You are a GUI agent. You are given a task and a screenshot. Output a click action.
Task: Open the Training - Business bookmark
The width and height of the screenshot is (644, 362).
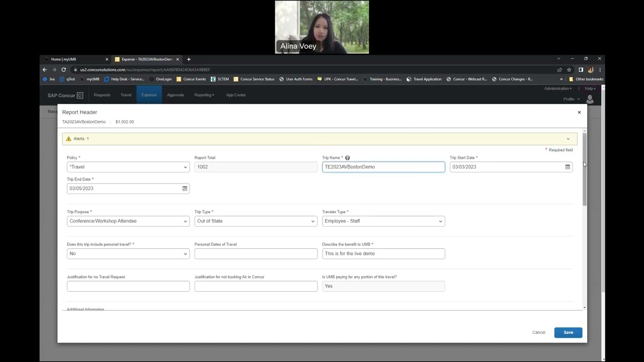pos(382,79)
